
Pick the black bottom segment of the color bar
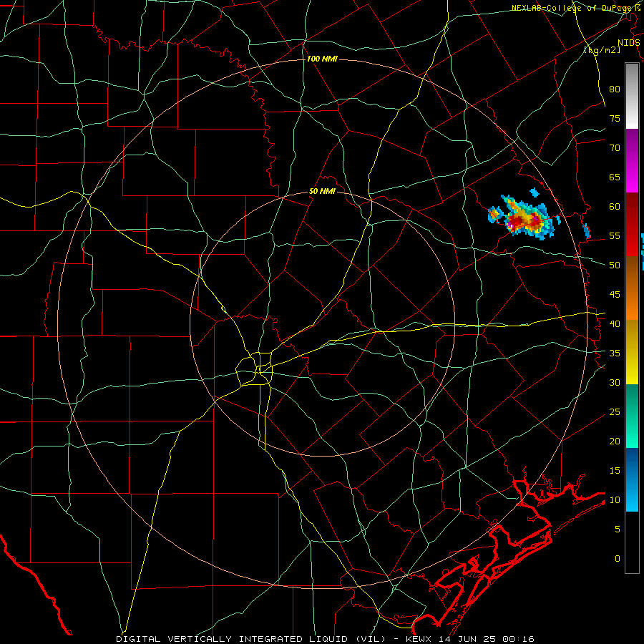[x=632, y=542]
